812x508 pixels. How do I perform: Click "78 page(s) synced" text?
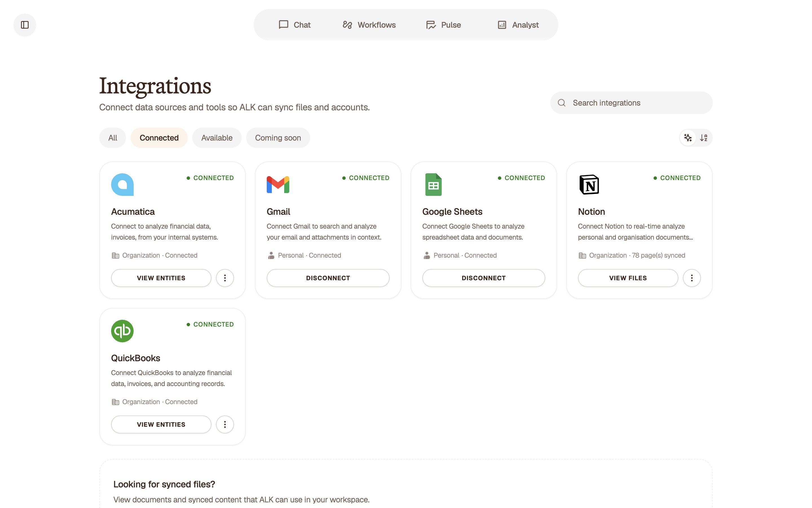coord(659,255)
